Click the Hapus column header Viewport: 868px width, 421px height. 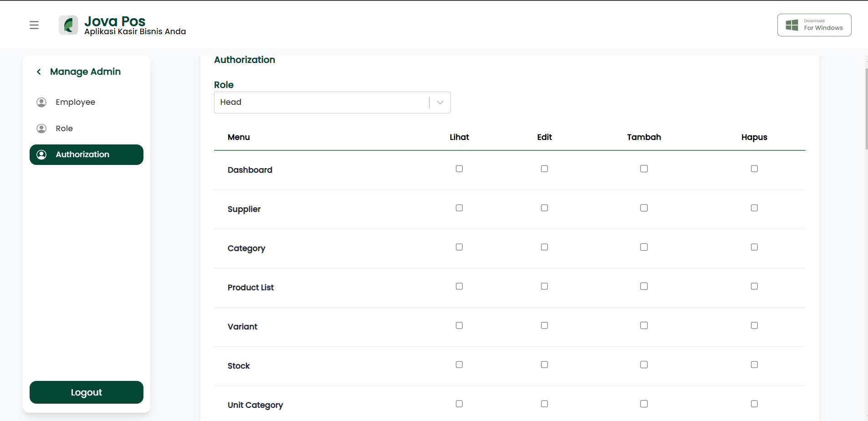[754, 137]
